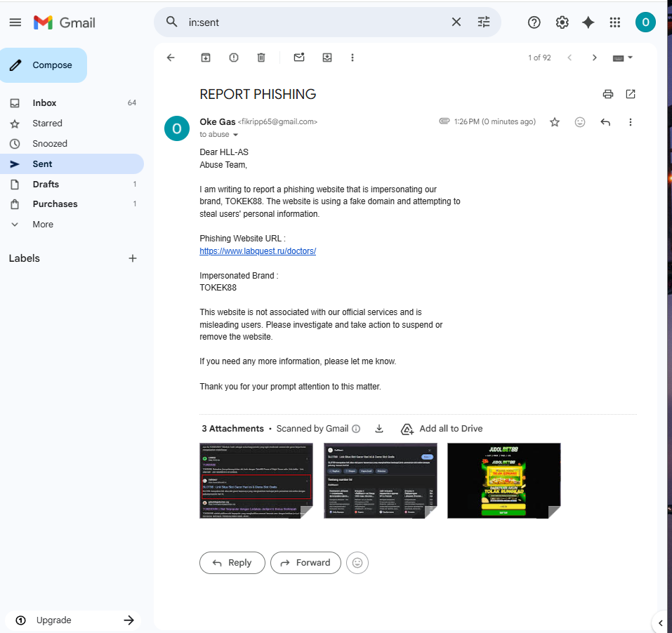Click emoji reaction button beside Forward
This screenshot has height=633, width=672.
[x=357, y=563]
